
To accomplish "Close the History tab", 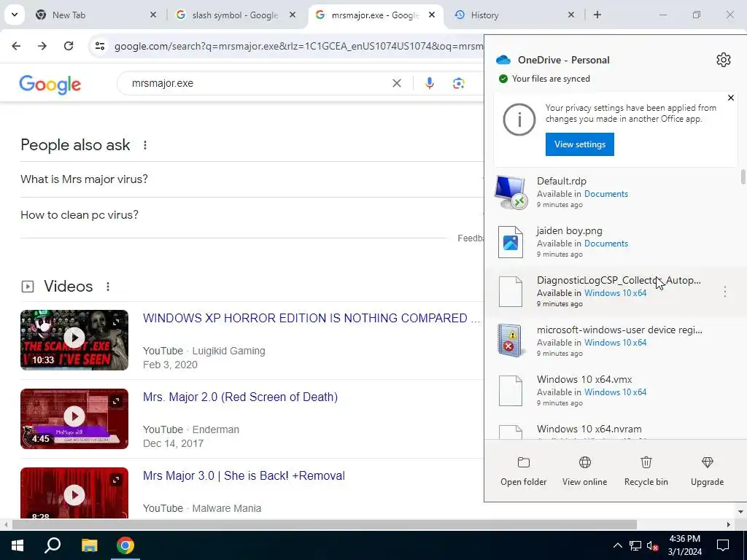I will 571,15.
